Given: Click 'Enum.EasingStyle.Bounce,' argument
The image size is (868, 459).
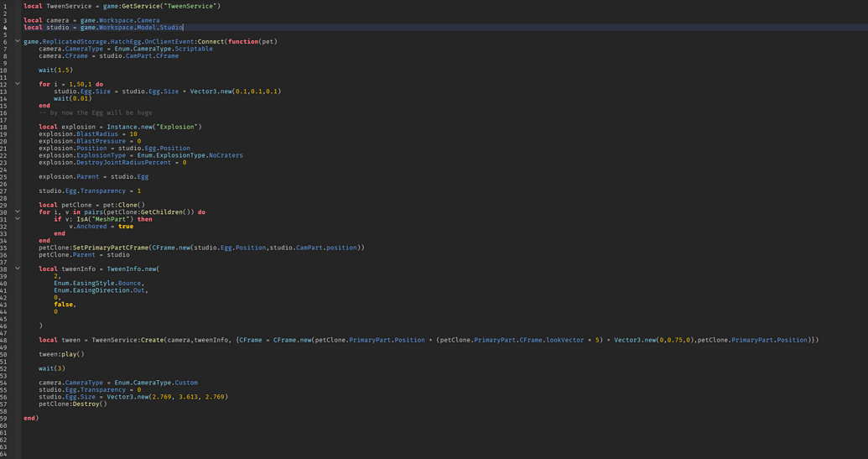Looking at the screenshot, I should [x=99, y=283].
